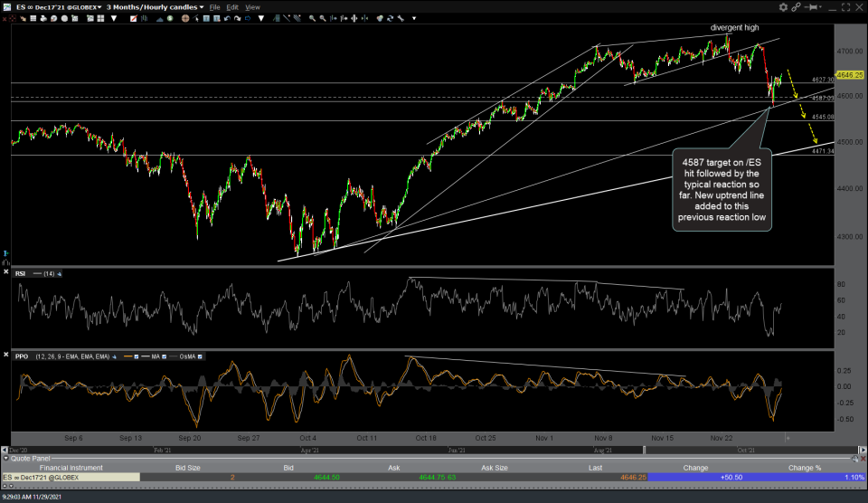Viewport: 868px width, 503px height.
Task: Click the window link chain icon
Action: 796,6
